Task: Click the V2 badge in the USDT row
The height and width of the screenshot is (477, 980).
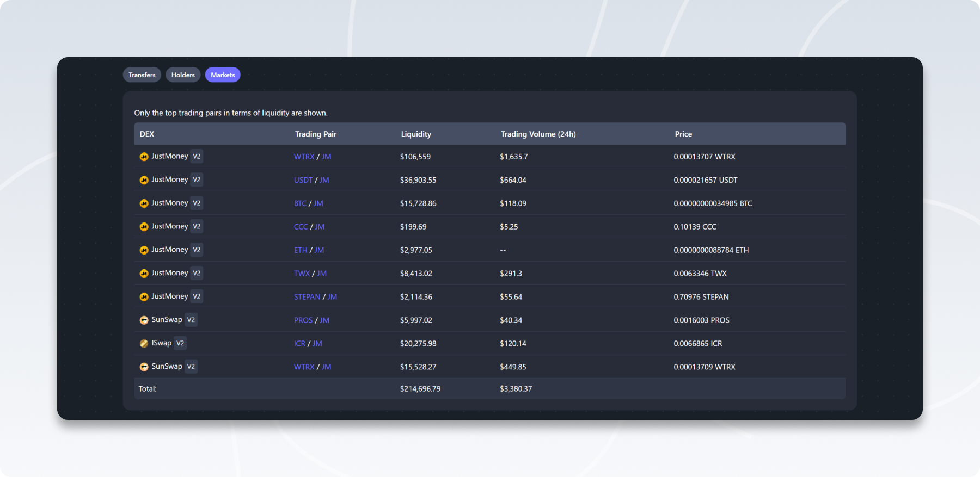Action: pyautogui.click(x=197, y=180)
